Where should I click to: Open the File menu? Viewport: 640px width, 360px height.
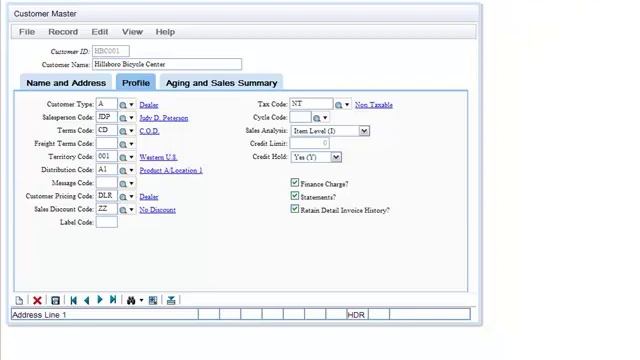[x=27, y=32]
